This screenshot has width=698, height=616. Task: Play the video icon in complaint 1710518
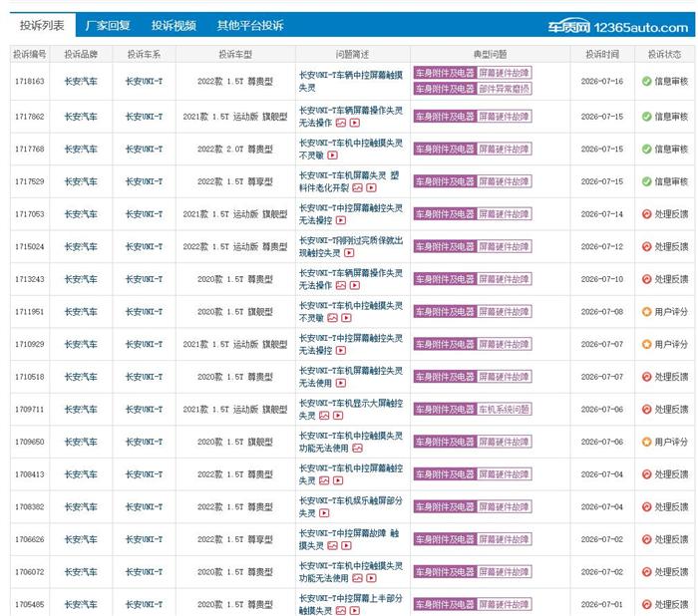pos(341,383)
